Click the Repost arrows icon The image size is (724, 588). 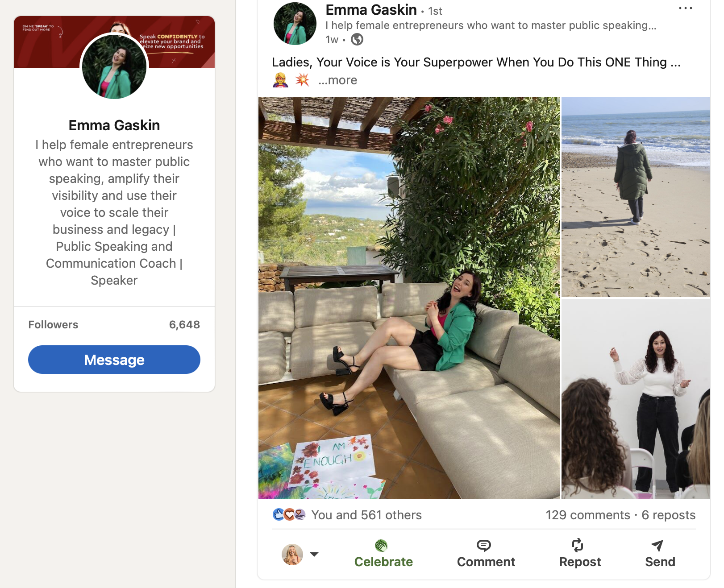[x=578, y=545]
